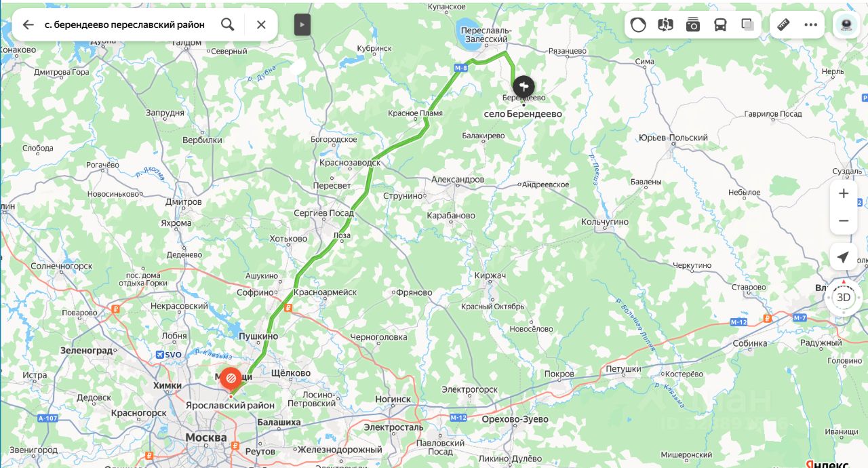This screenshot has height=468, width=868.
Task: Click the search field with Берендеево query
Action: pyautogui.click(x=125, y=24)
